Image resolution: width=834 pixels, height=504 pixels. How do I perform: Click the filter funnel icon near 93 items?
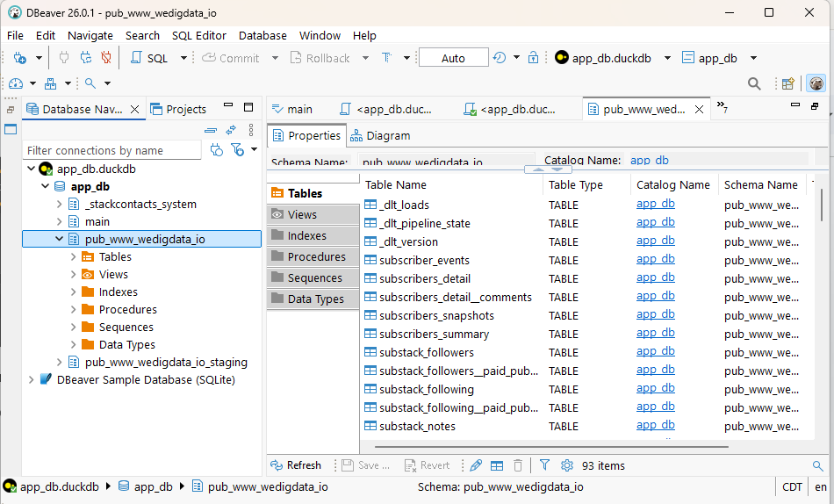click(x=544, y=465)
